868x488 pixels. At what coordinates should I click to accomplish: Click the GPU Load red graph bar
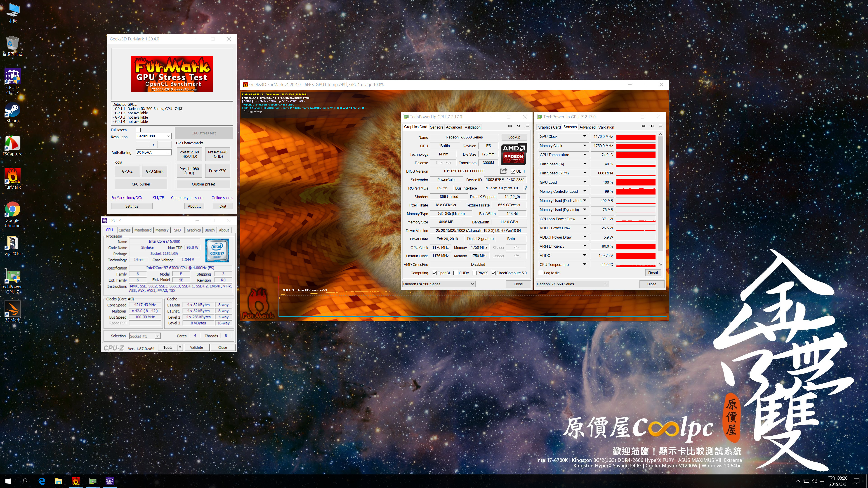pos(635,182)
